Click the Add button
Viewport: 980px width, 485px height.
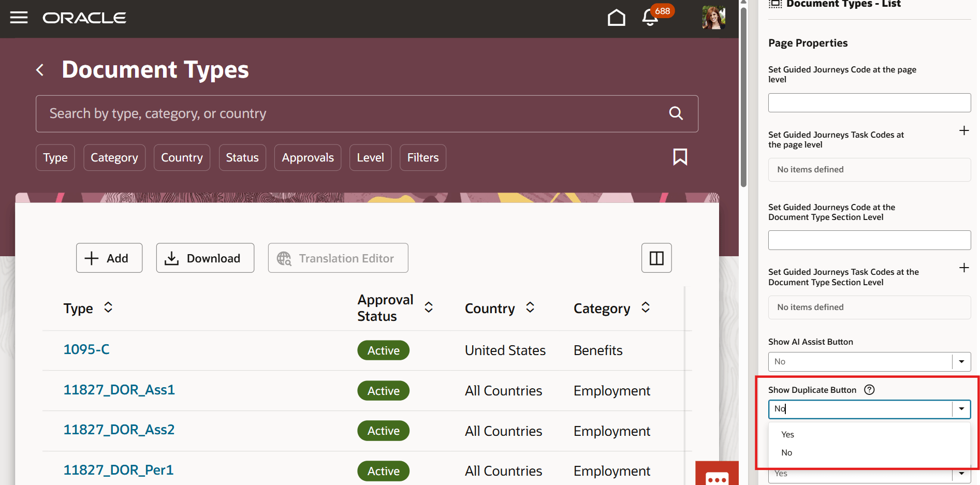(109, 258)
